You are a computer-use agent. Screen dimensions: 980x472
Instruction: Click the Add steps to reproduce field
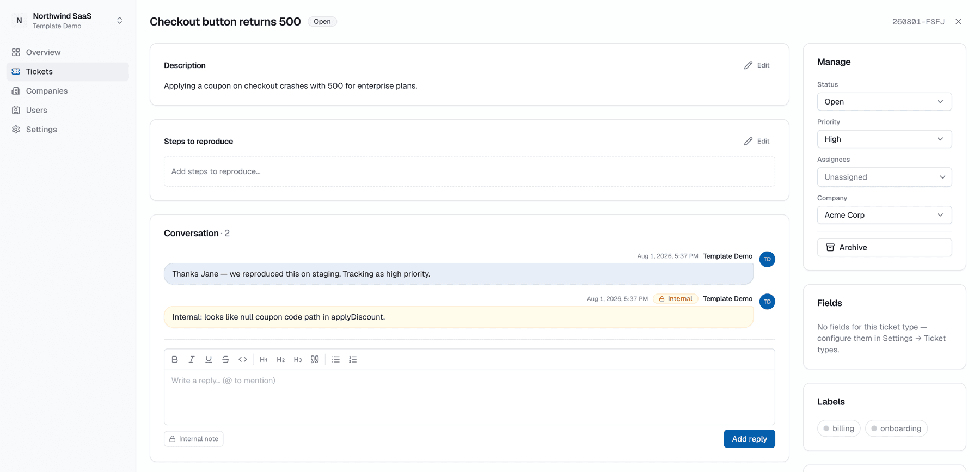469,171
